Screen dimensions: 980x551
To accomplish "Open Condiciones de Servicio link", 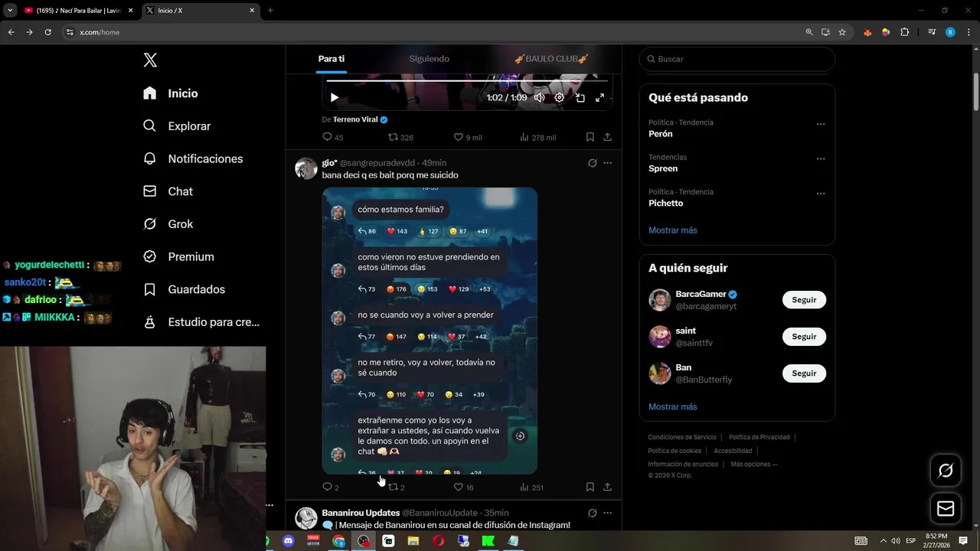I will pos(682,437).
